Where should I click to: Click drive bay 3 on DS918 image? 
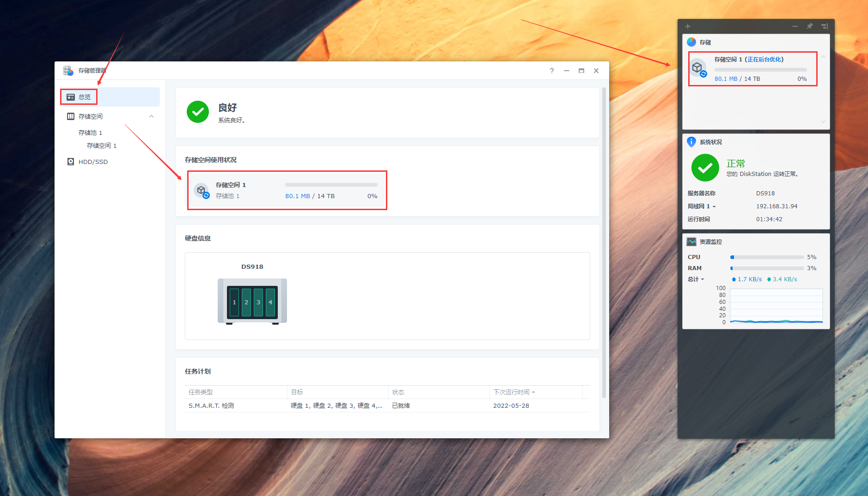click(x=258, y=302)
